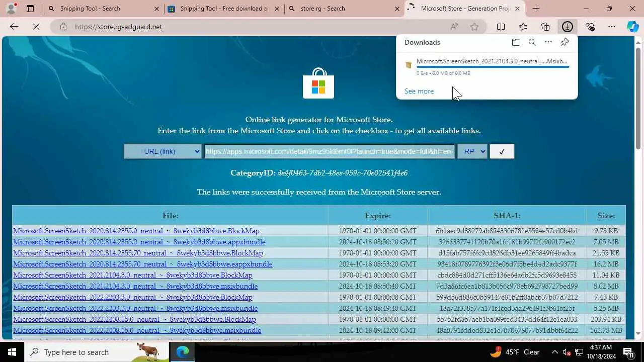Viewport: 644px width, 362px height.
Task: Open the Windows Start menu
Action: 11,352
